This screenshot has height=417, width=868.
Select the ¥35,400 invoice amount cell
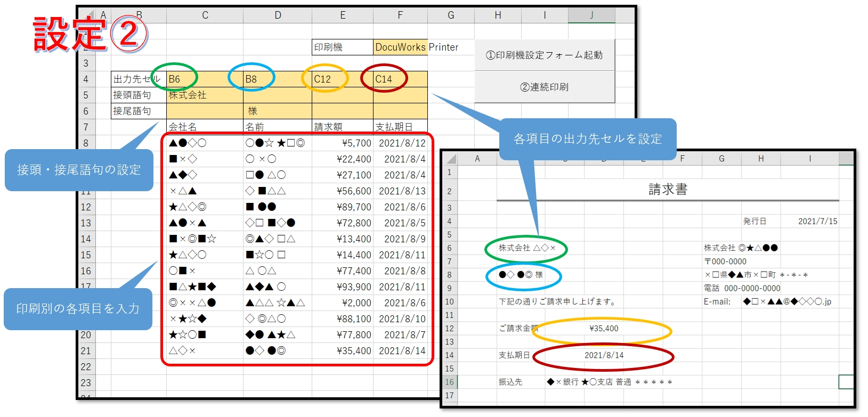click(604, 329)
